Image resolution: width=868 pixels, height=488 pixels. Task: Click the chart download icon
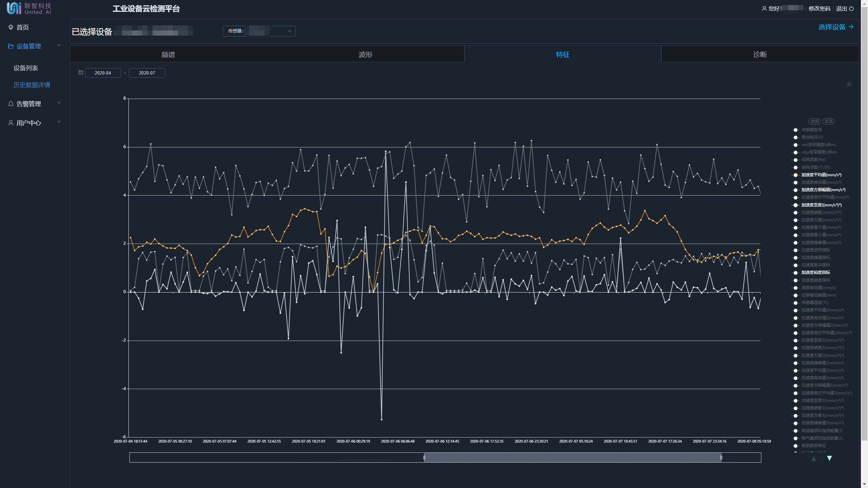tap(849, 83)
